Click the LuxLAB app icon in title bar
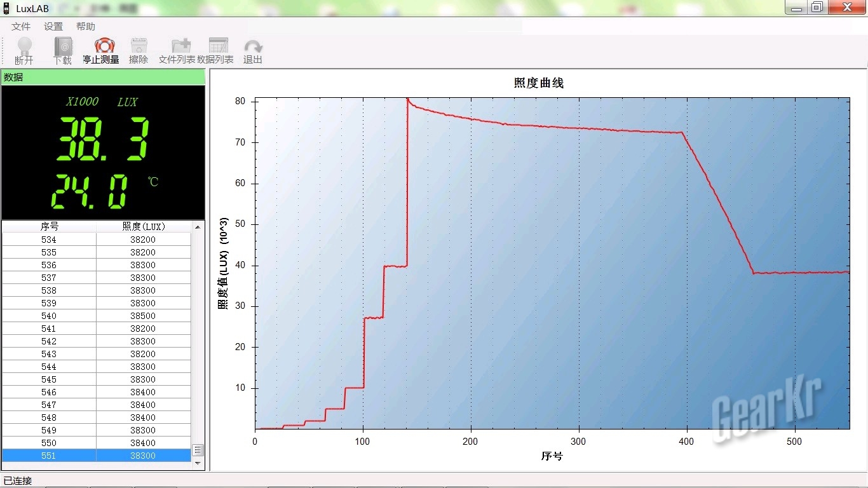Screen dimensions: 868x488 [x=7, y=8]
